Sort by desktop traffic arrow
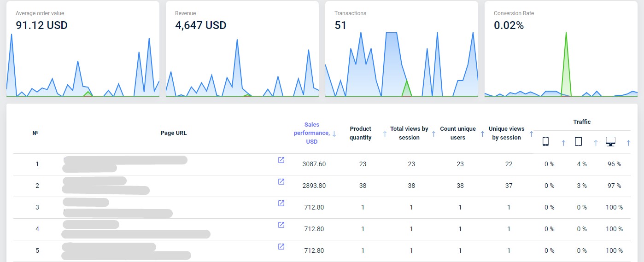The height and width of the screenshot is (262, 644). pyautogui.click(x=628, y=143)
